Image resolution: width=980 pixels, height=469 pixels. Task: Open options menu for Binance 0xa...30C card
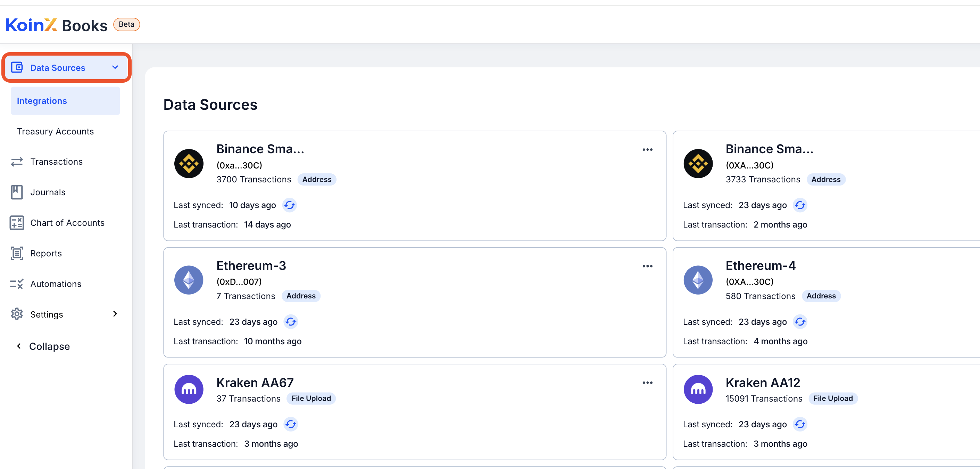pos(647,150)
